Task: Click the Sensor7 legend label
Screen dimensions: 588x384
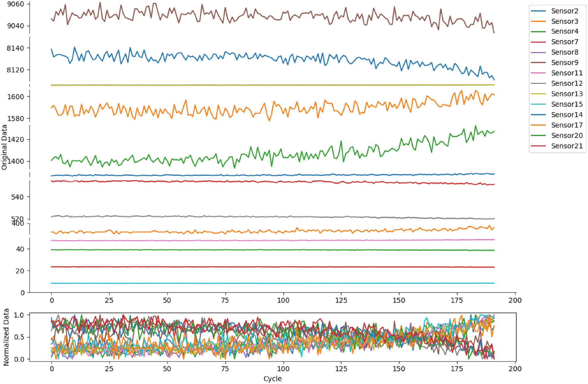Action: coord(564,42)
